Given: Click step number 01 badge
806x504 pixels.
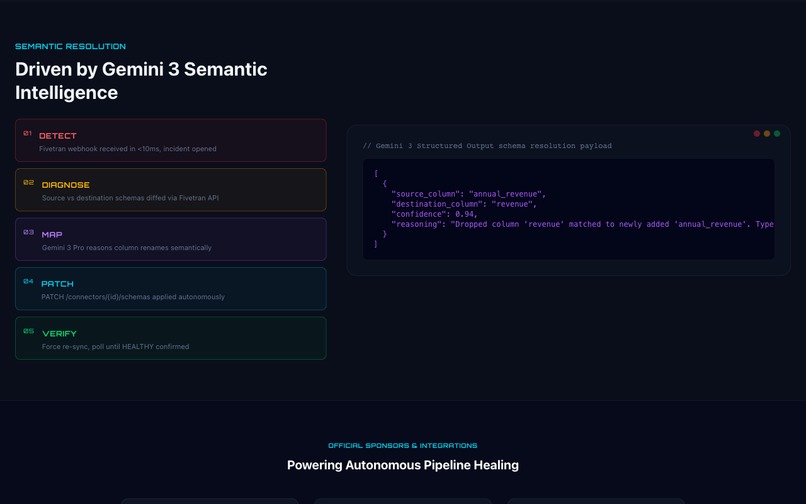Looking at the screenshot, I should pyautogui.click(x=27, y=133).
